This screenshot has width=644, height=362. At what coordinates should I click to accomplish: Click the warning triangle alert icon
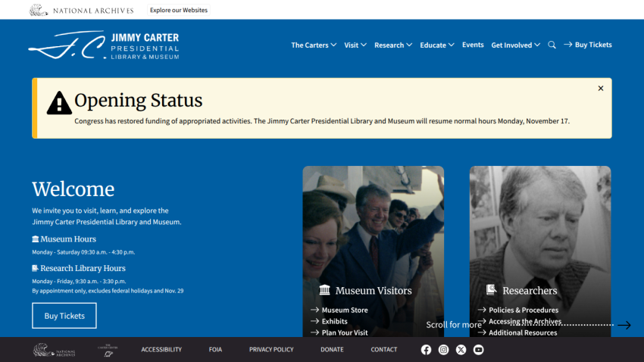[x=59, y=102]
